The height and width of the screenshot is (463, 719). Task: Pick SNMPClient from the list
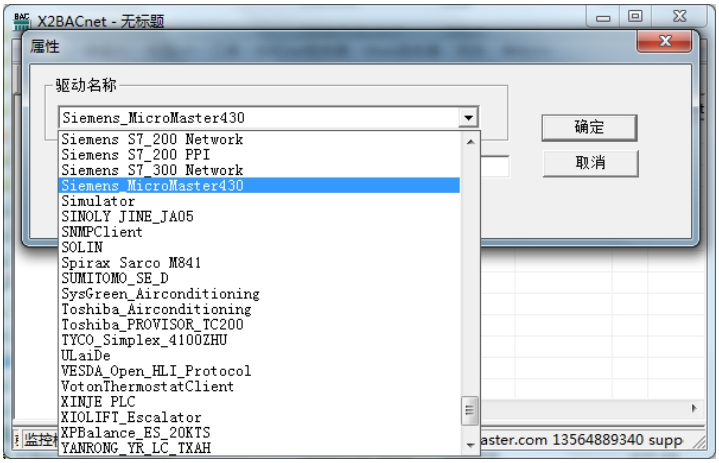(x=259, y=232)
